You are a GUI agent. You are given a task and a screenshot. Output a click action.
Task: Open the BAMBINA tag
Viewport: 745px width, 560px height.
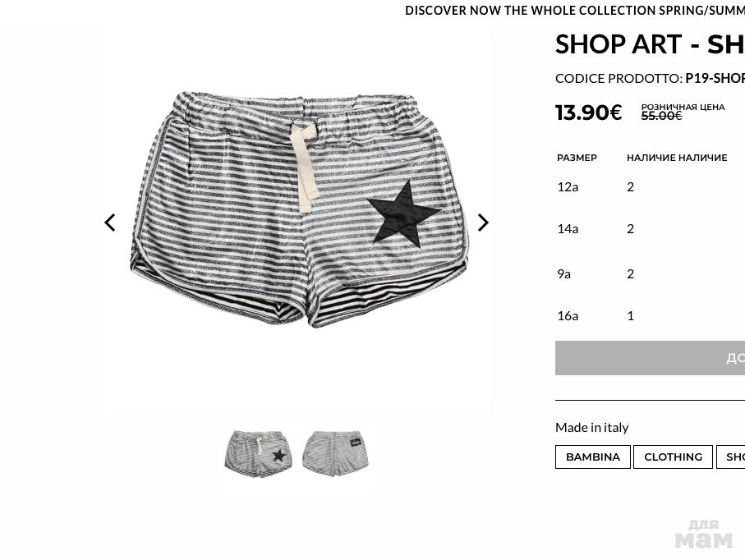click(x=592, y=457)
